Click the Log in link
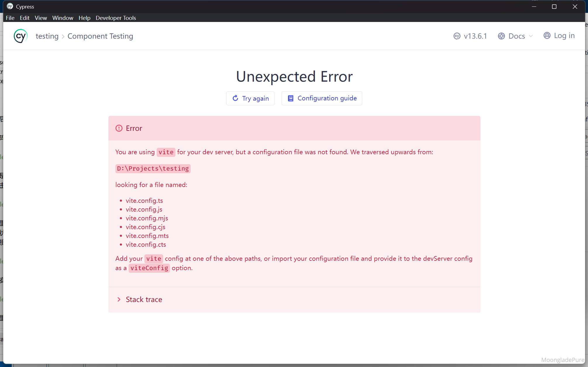The image size is (588, 367). tap(564, 35)
